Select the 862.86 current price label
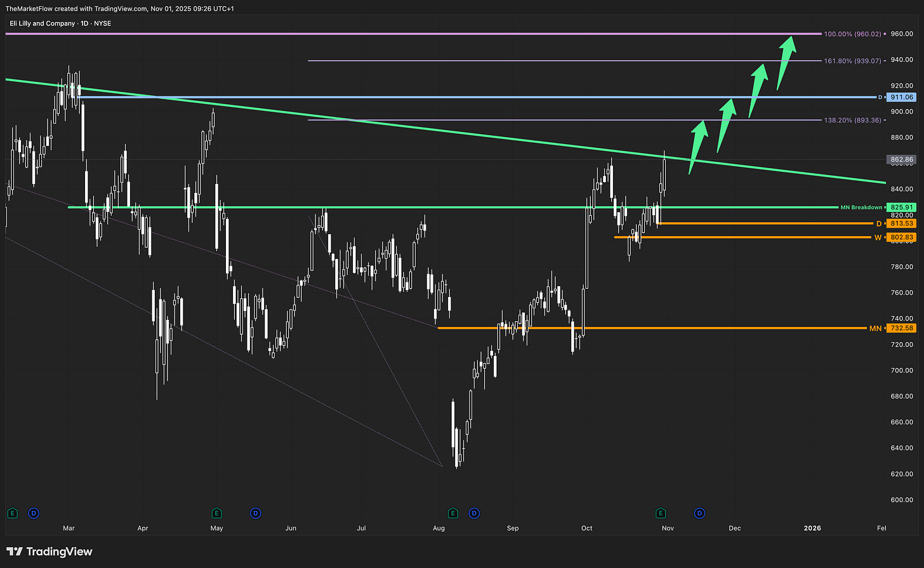 902,159
